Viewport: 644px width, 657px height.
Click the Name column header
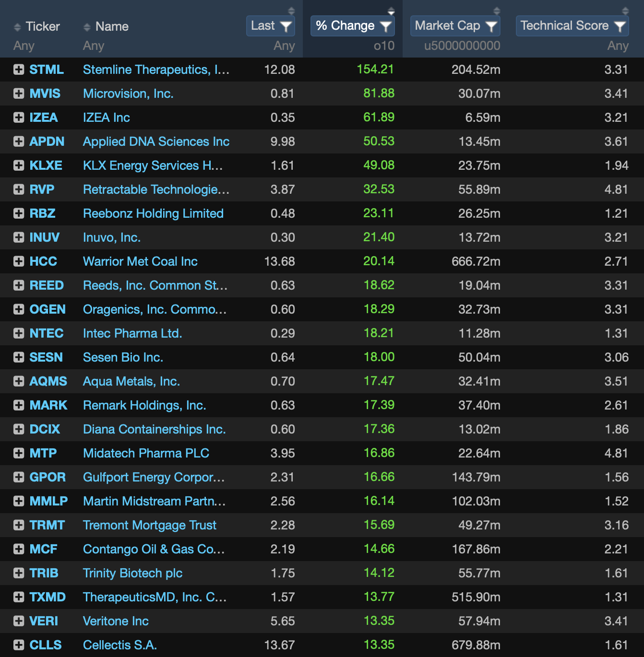point(112,26)
